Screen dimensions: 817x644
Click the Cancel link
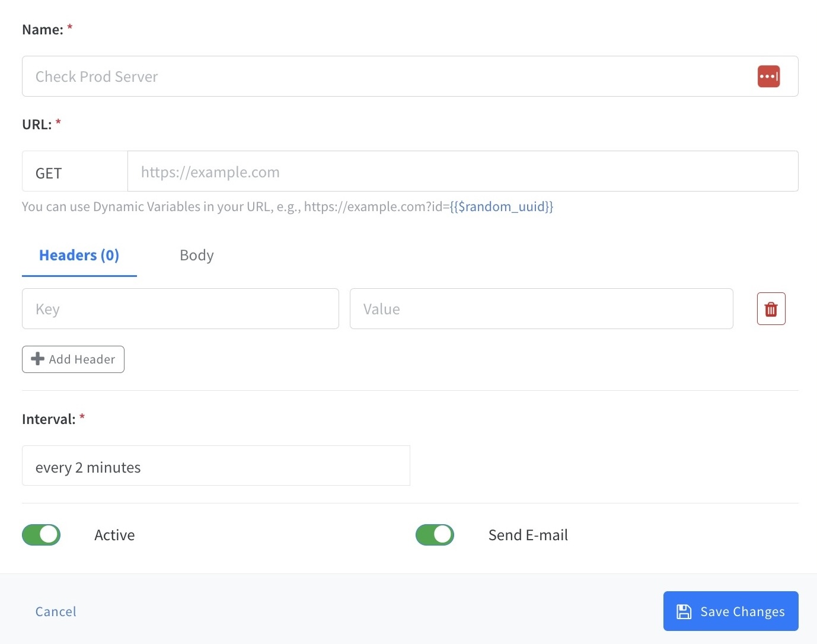click(55, 611)
